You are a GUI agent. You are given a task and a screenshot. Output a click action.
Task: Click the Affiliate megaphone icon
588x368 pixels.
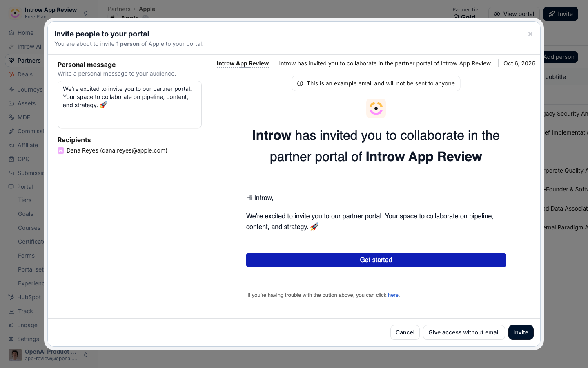point(11,145)
